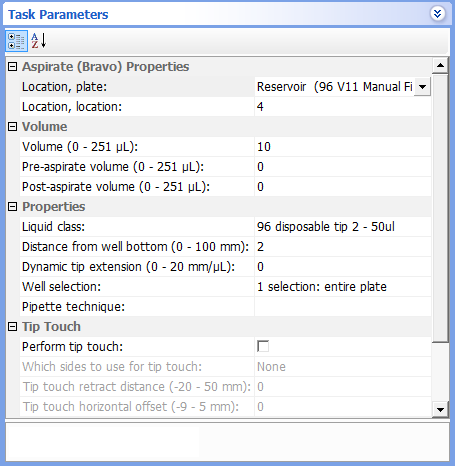Screen dimensions: 455x466
Task: Collapse the Tip Touch section
Action: (x=12, y=327)
